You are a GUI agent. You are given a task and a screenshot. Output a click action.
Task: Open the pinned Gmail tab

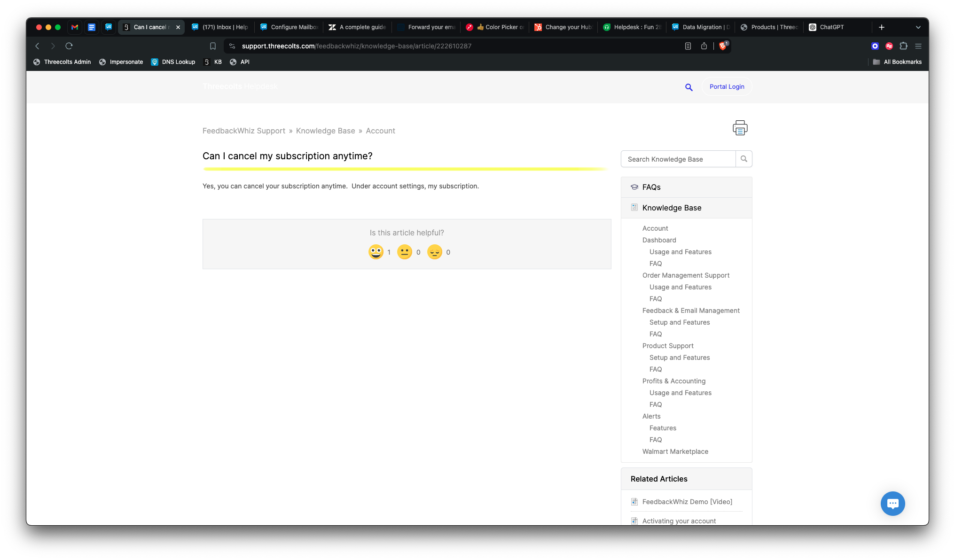tap(75, 27)
